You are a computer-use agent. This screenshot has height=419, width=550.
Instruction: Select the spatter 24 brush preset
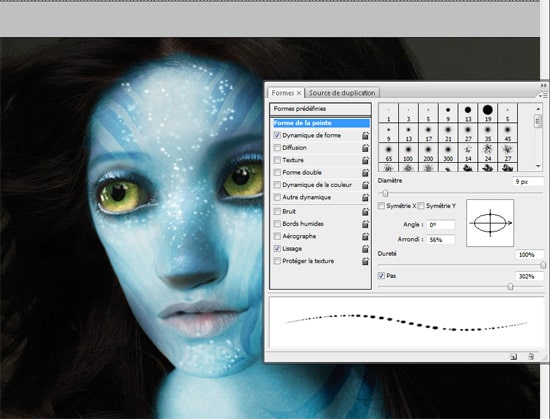(x=488, y=153)
